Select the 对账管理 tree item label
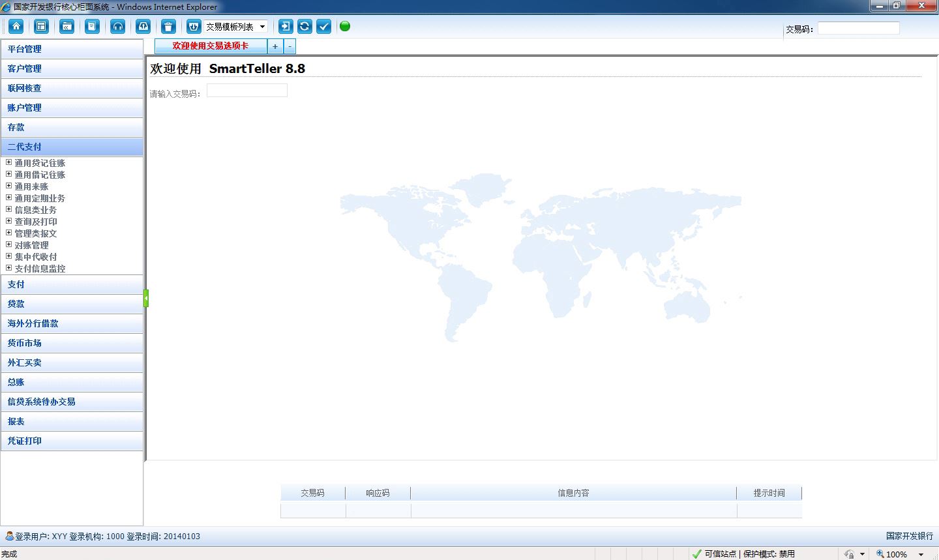This screenshot has width=939, height=560. coord(31,245)
